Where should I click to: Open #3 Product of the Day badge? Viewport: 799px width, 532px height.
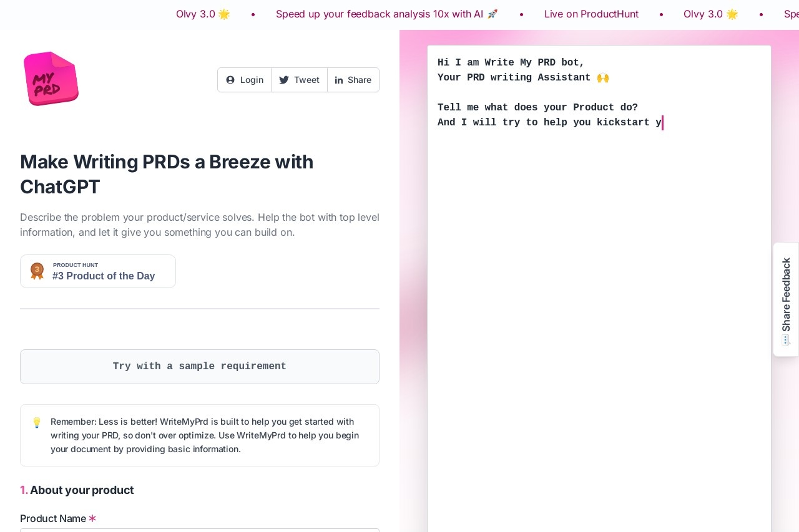point(98,271)
